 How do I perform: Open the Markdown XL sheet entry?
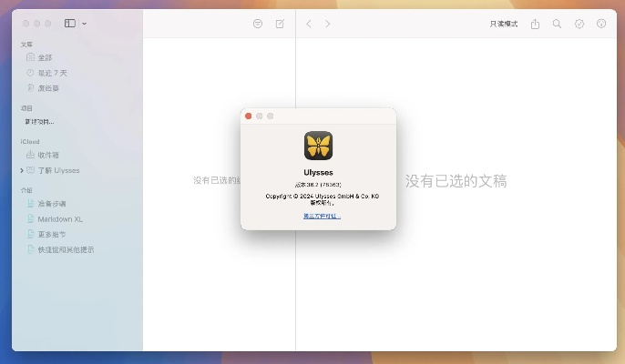(55, 219)
